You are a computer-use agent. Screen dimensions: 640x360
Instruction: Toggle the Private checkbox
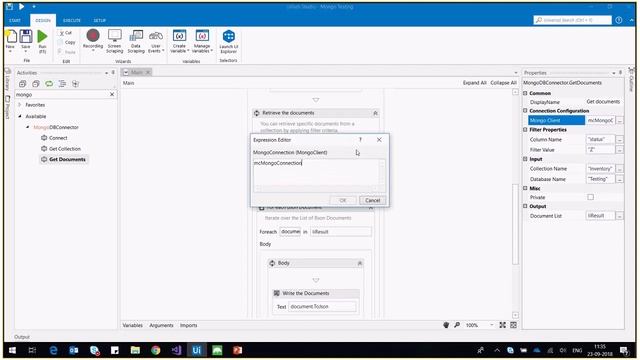coord(590,197)
